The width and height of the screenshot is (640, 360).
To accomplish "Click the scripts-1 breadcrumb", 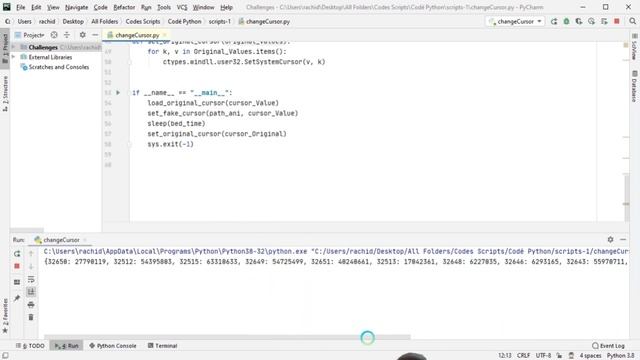I will (220, 21).
